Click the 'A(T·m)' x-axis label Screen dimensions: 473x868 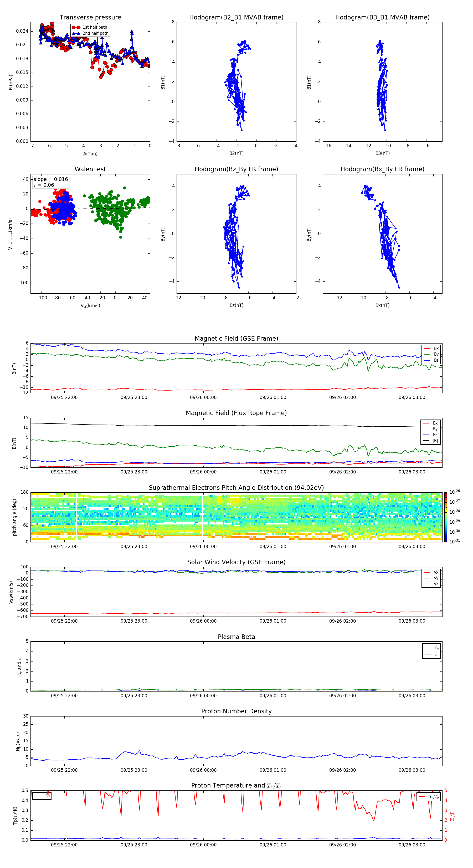pos(90,154)
